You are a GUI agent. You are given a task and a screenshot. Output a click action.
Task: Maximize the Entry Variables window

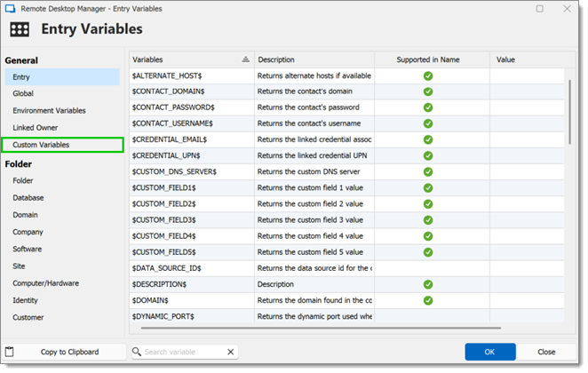(540, 9)
